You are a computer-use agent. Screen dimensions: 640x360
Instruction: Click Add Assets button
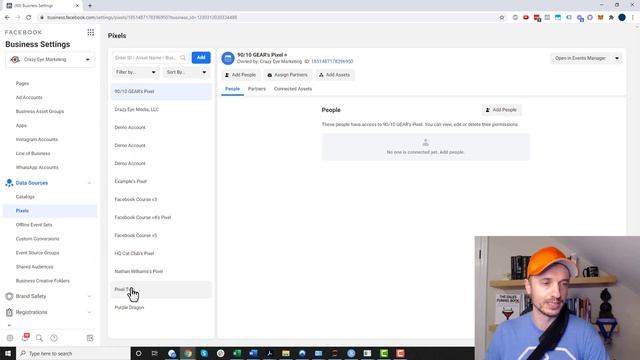(x=335, y=75)
